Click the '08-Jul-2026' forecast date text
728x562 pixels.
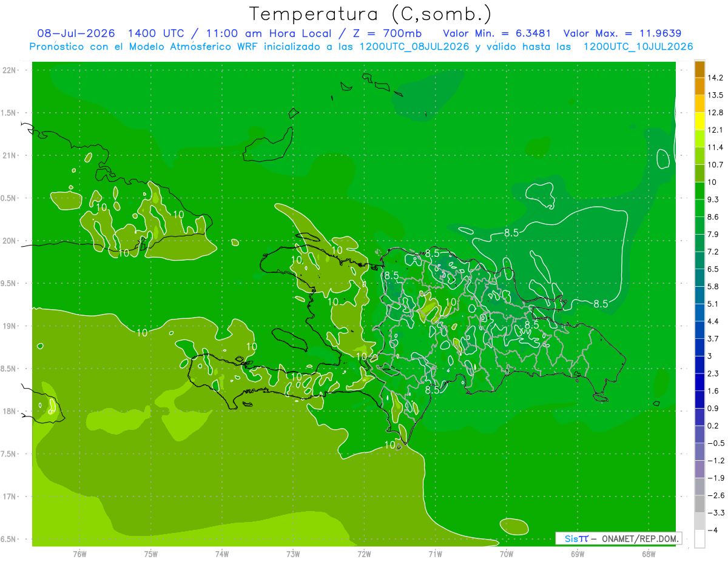pos(76,33)
